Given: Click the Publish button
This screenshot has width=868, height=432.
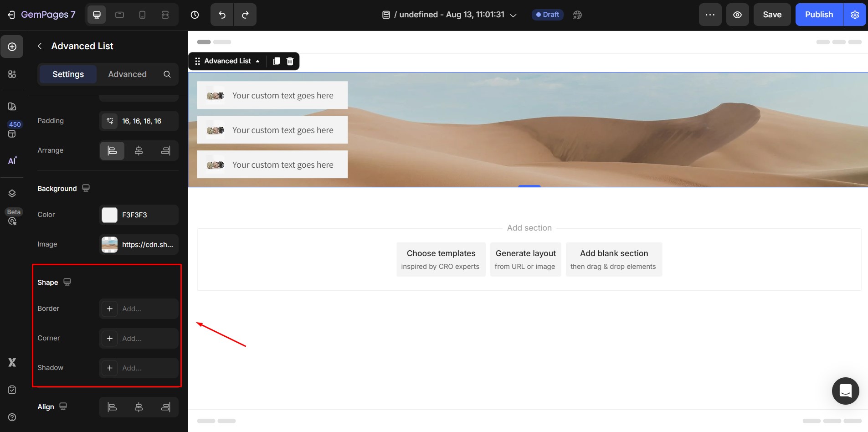Looking at the screenshot, I should (819, 15).
